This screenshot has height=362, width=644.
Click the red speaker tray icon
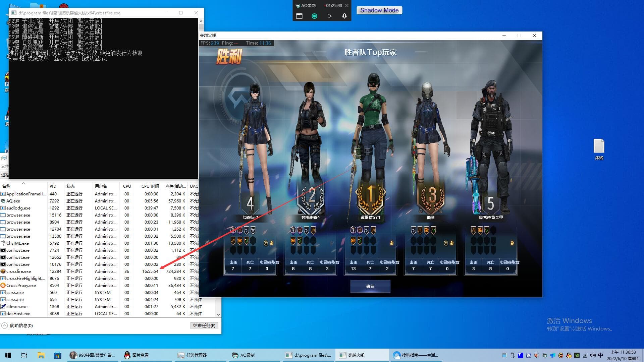click(x=536, y=355)
